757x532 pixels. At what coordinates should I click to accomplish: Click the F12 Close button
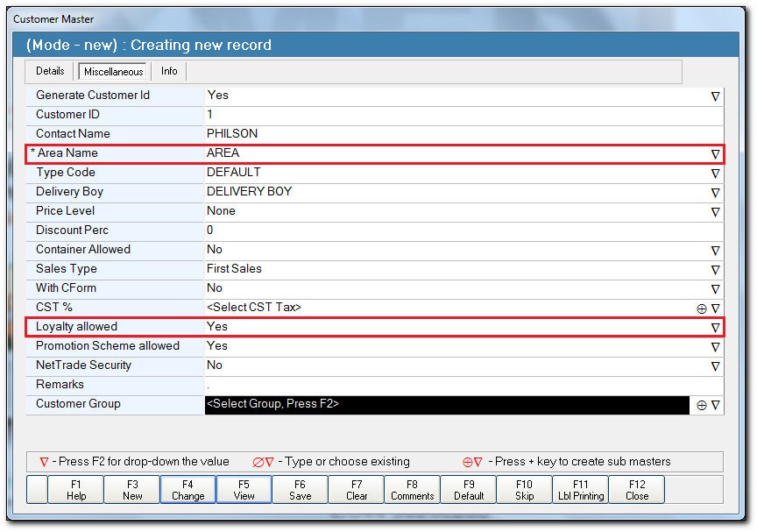point(637,490)
